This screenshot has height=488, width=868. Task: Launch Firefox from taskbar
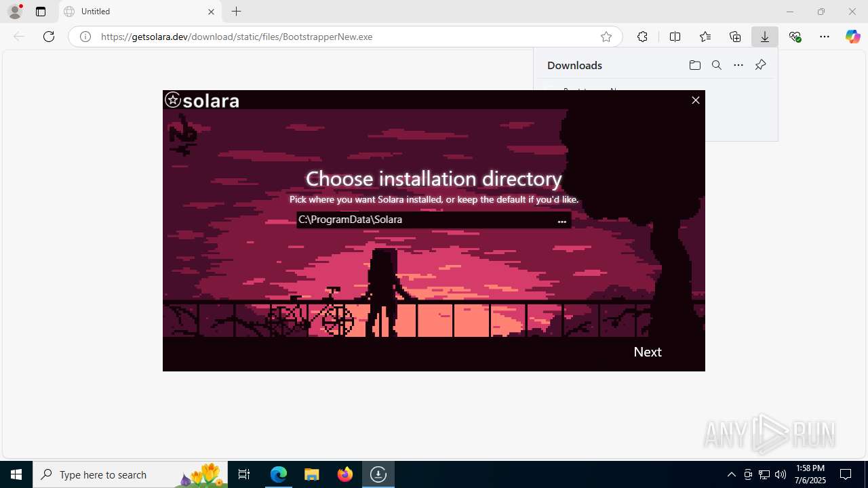(x=345, y=474)
